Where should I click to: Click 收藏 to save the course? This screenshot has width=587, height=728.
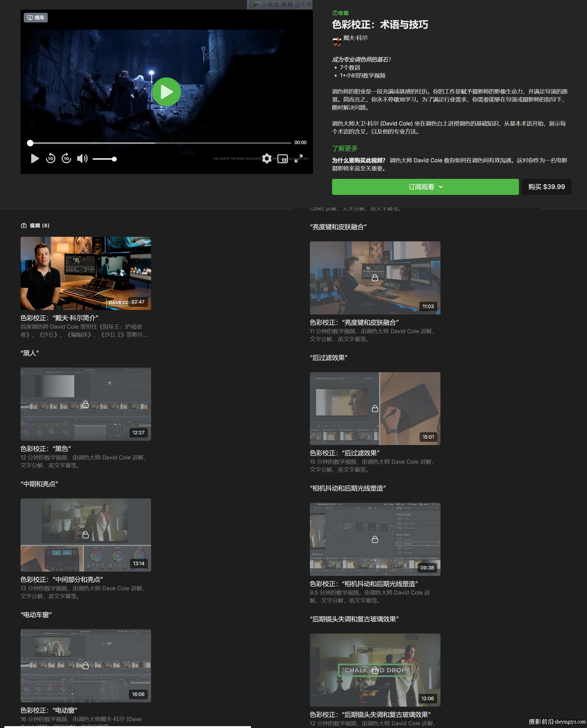(341, 13)
